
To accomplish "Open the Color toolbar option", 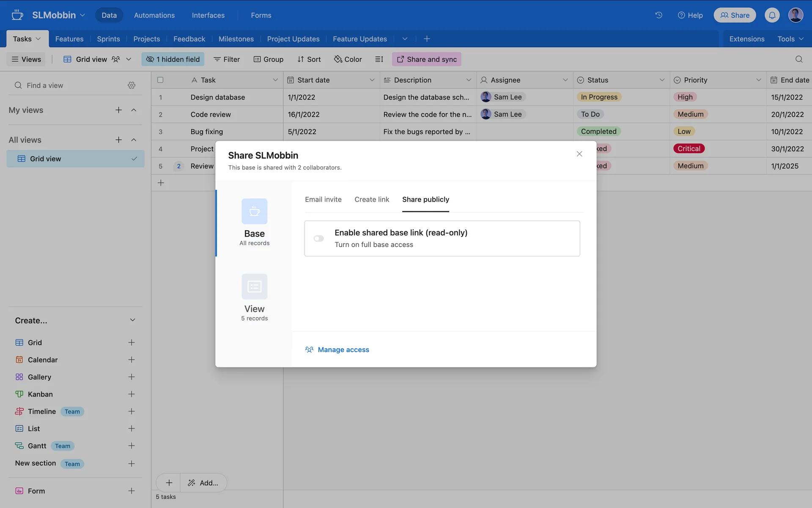I will (348, 59).
